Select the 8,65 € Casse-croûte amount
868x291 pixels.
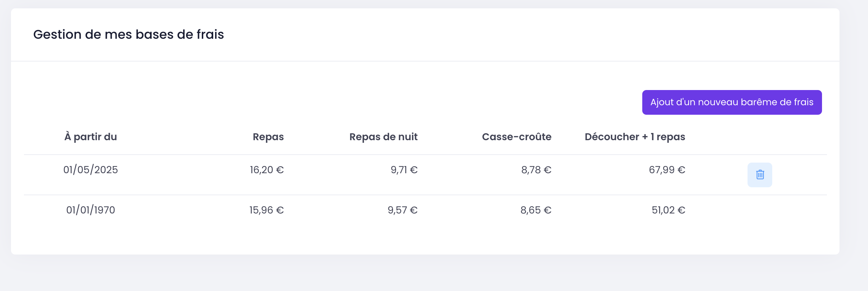point(536,210)
